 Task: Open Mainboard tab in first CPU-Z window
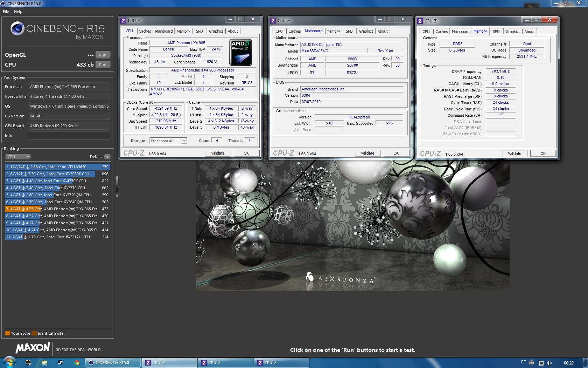coord(164,31)
